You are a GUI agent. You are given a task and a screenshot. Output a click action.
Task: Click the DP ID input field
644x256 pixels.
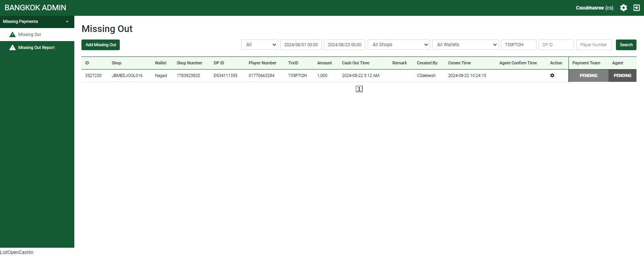tap(556, 45)
